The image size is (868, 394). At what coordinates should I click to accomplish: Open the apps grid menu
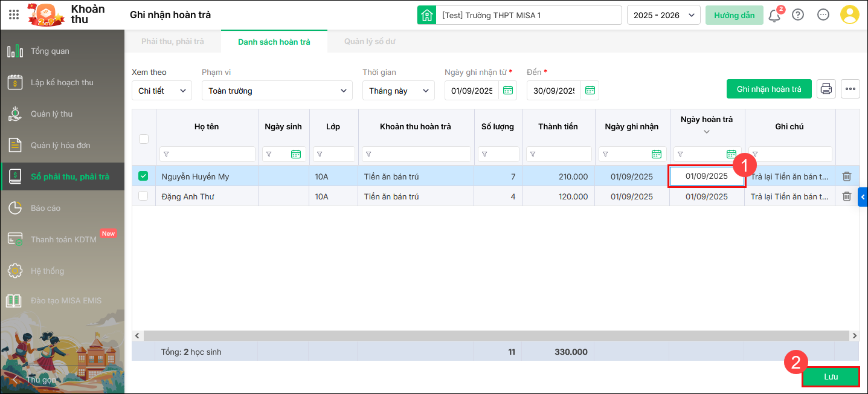click(14, 15)
